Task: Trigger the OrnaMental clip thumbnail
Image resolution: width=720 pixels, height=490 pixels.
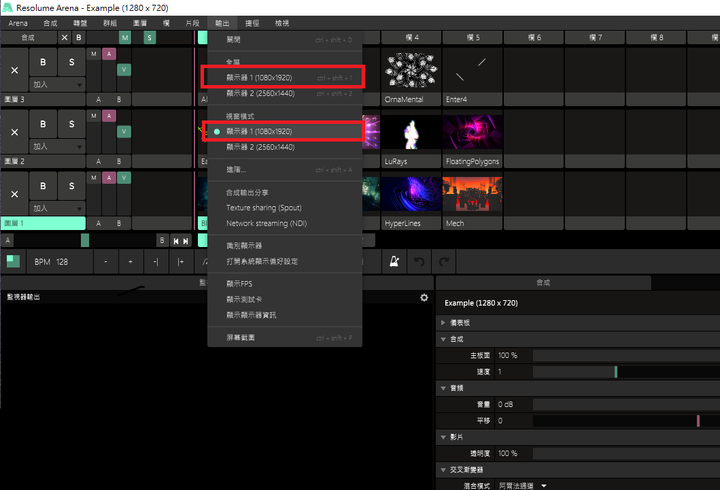Action: [411, 70]
